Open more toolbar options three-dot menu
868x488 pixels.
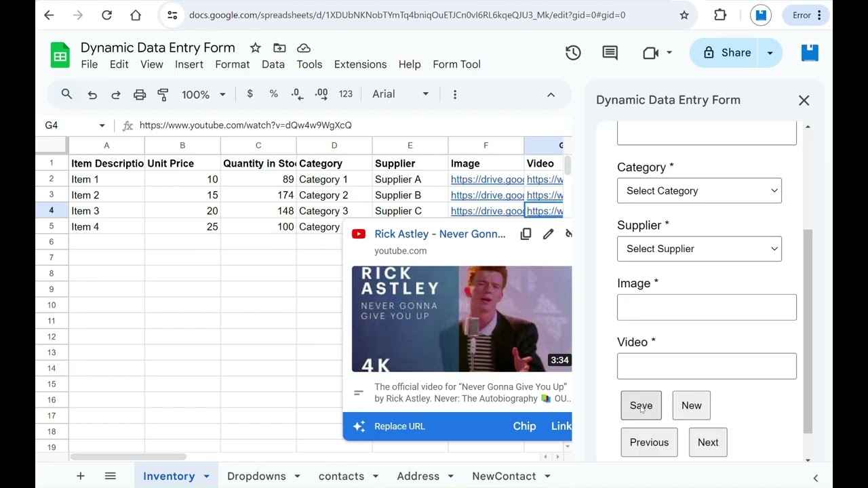(x=455, y=94)
